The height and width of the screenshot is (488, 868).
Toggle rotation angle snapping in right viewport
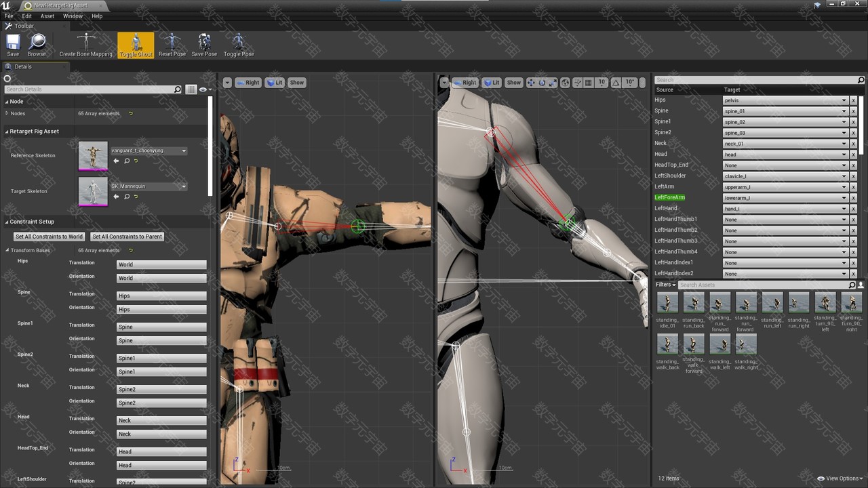[x=616, y=83]
